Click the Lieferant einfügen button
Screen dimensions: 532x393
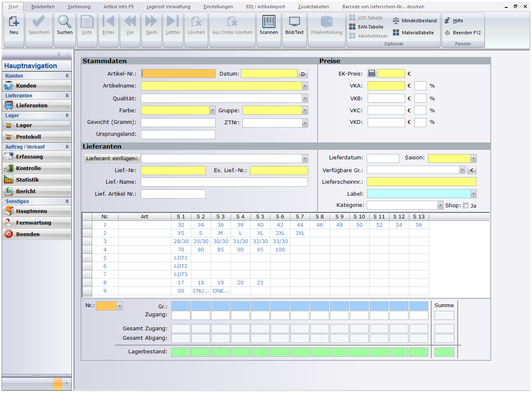[112, 159]
